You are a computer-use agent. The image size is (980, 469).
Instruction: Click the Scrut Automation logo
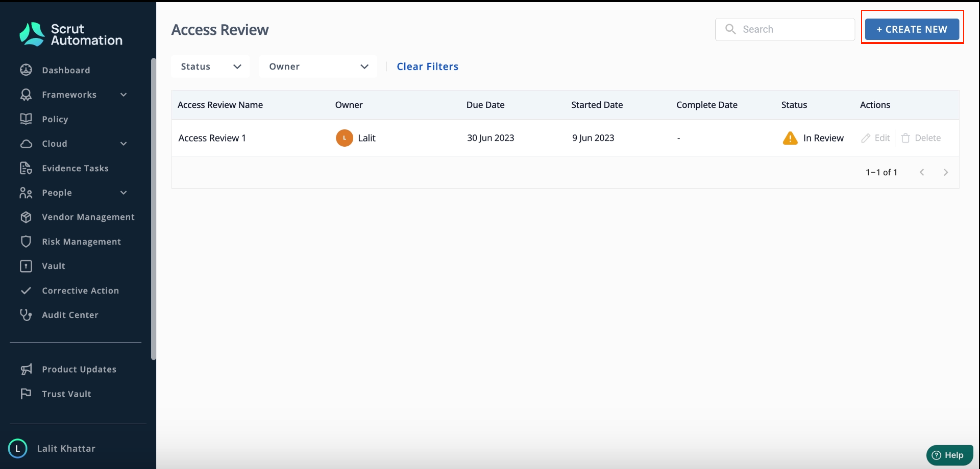pos(71,34)
